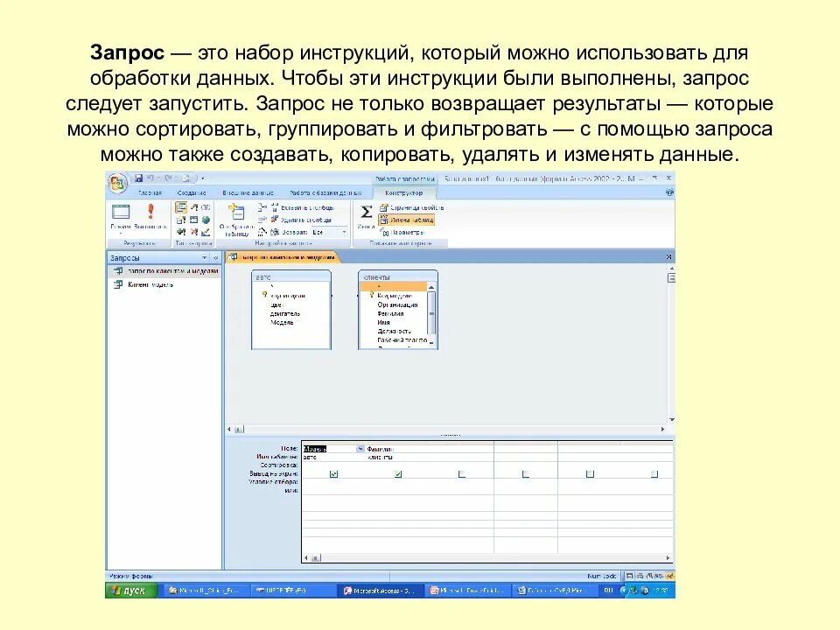Save via the quick access floppy icon

(x=139, y=178)
